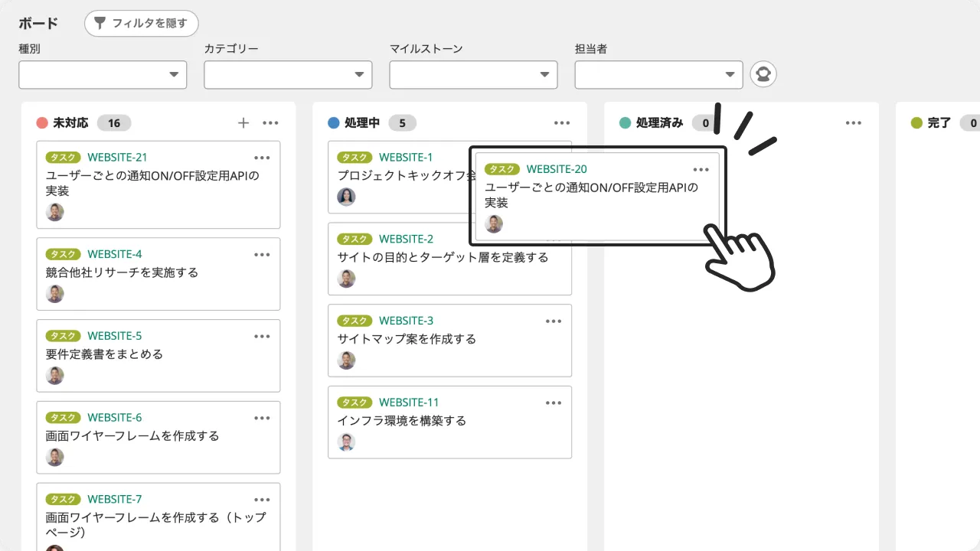Image resolution: width=980 pixels, height=551 pixels.
Task: Click the assignee avatar on the WEBSITE-5 card
Action: (x=54, y=376)
